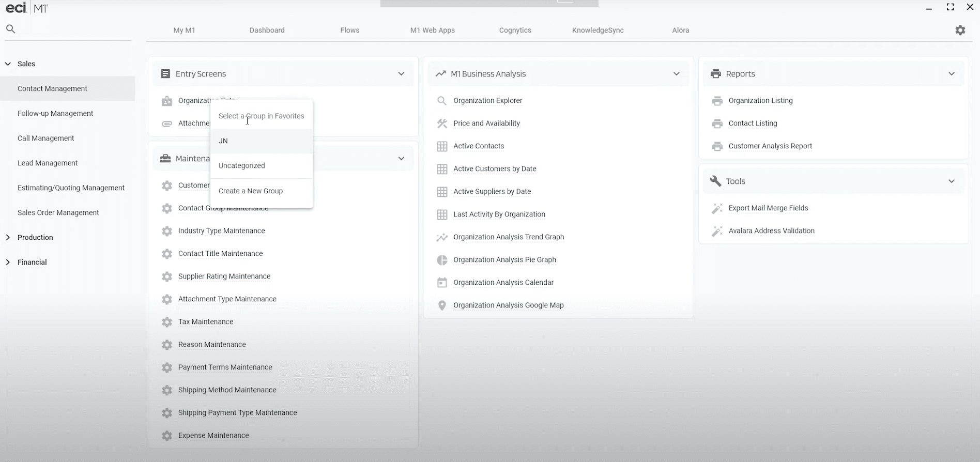Image resolution: width=980 pixels, height=462 pixels.
Task: Click the Attachment paperclip icon
Action: click(167, 124)
